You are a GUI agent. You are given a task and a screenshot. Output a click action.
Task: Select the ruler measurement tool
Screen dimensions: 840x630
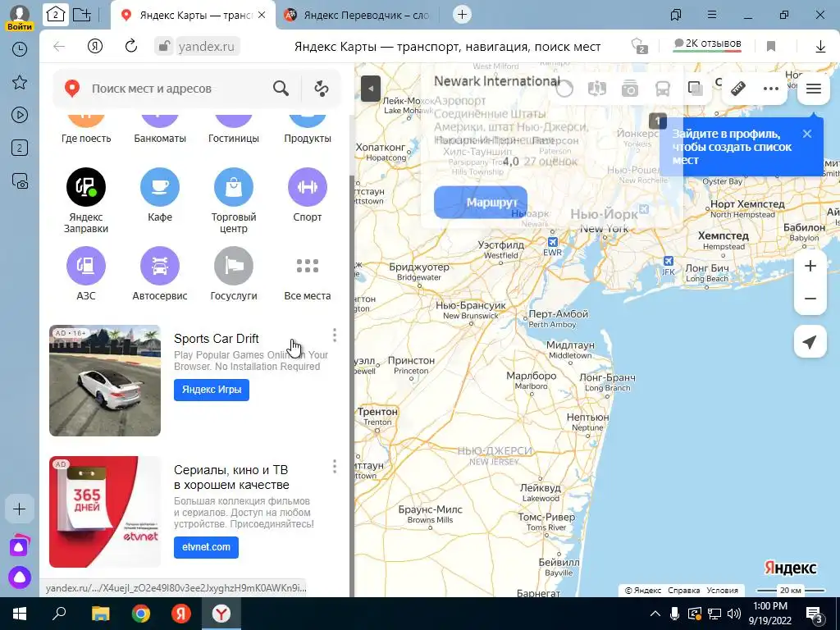click(738, 89)
